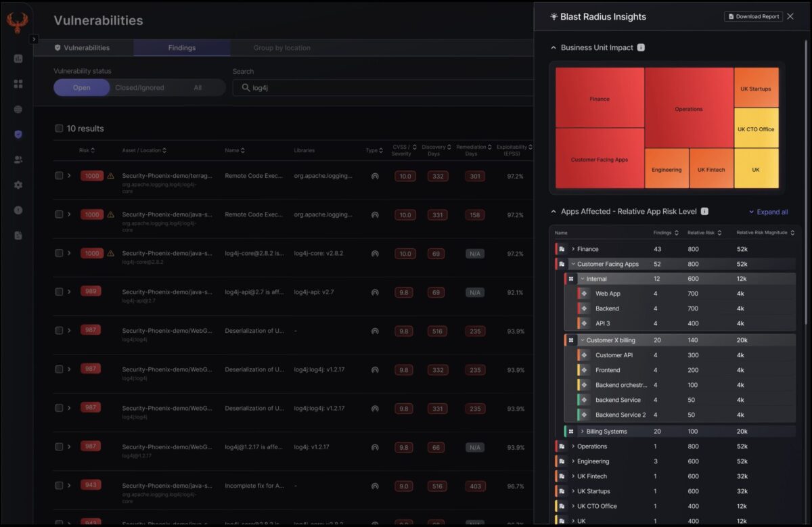Collapse the Internal group row
The width and height of the screenshot is (812, 527).
pos(582,279)
